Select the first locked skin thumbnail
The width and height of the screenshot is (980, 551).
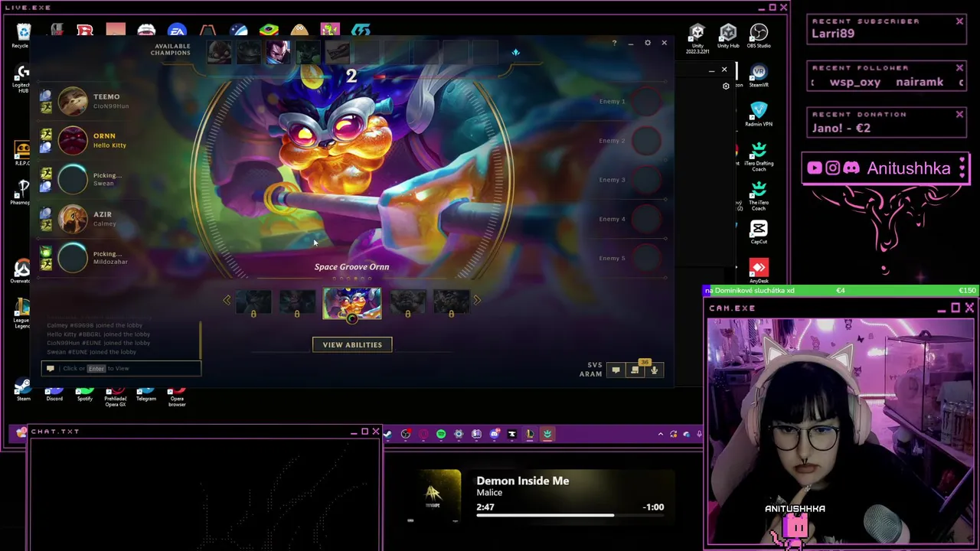pyautogui.click(x=253, y=302)
